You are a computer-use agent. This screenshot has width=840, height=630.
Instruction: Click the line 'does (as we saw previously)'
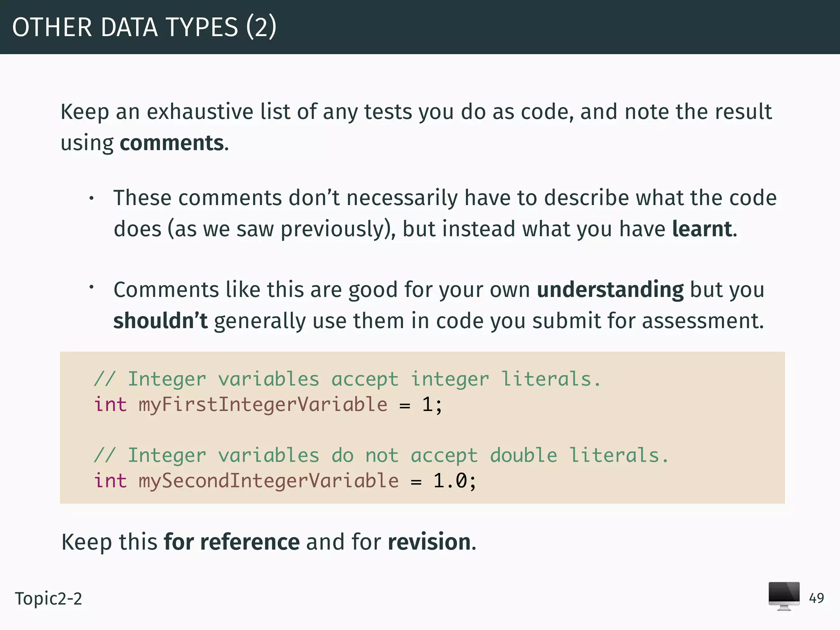[x=425, y=229]
